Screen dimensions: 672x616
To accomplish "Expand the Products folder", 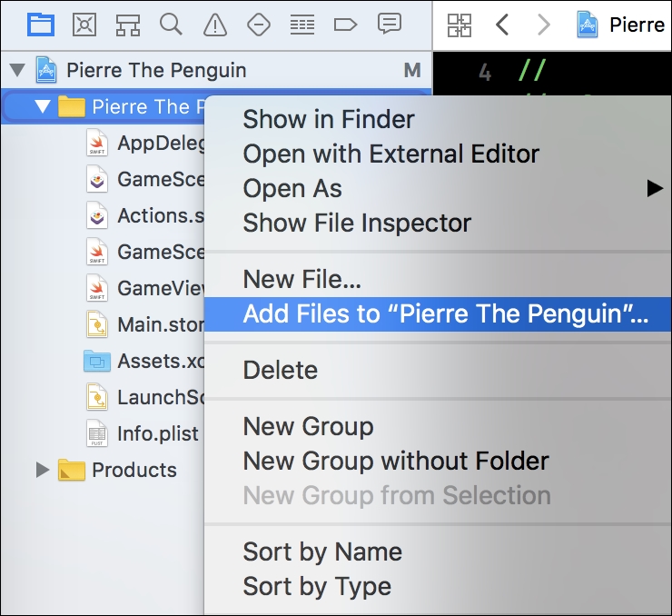I will pos(42,470).
